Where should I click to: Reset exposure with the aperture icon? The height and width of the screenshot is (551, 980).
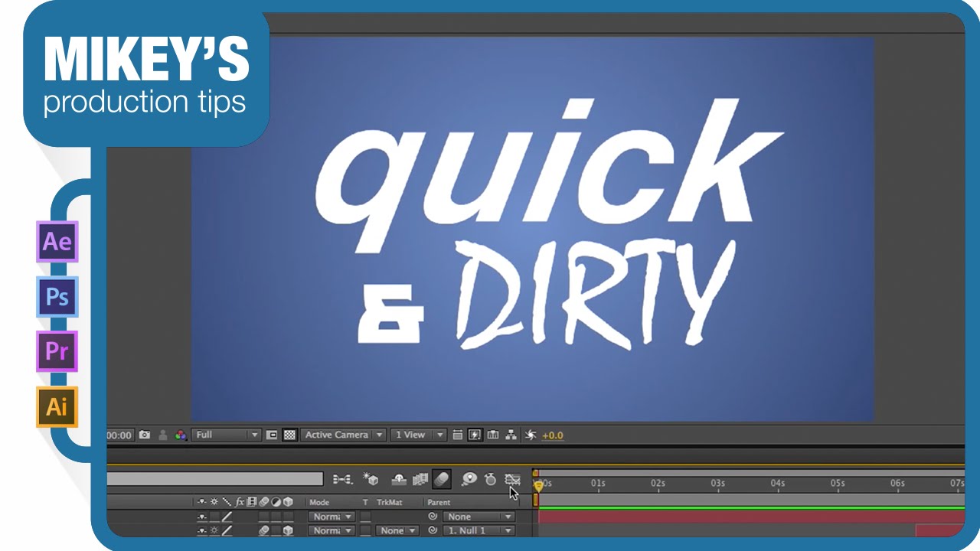pyautogui.click(x=531, y=435)
